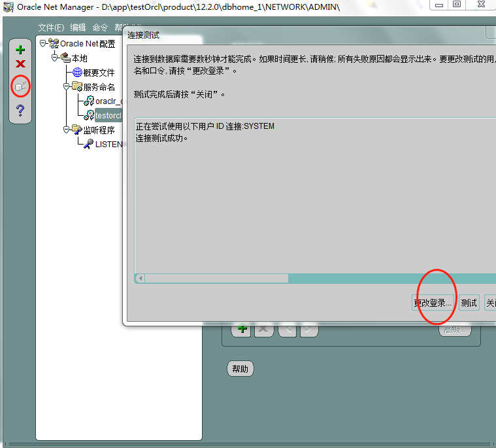Click the 连接测试成功 result text
Screen dimensions: 496x448
tap(161, 139)
